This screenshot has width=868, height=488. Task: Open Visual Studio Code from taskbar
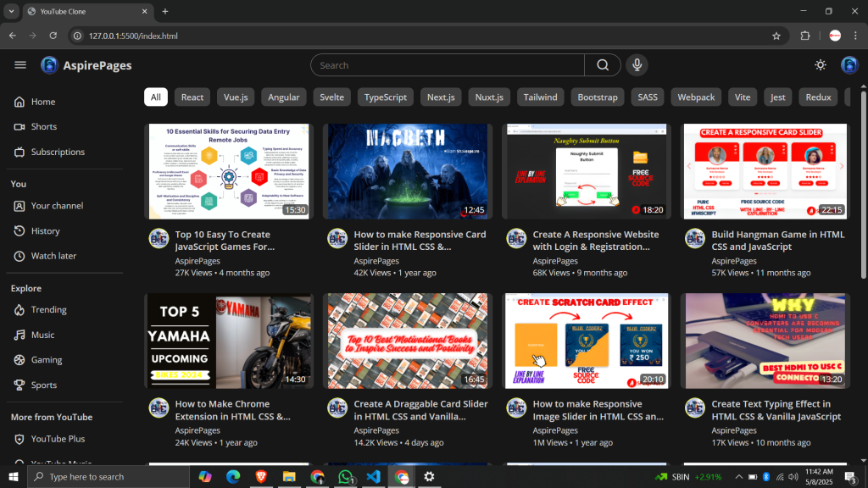click(x=374, y=476)
